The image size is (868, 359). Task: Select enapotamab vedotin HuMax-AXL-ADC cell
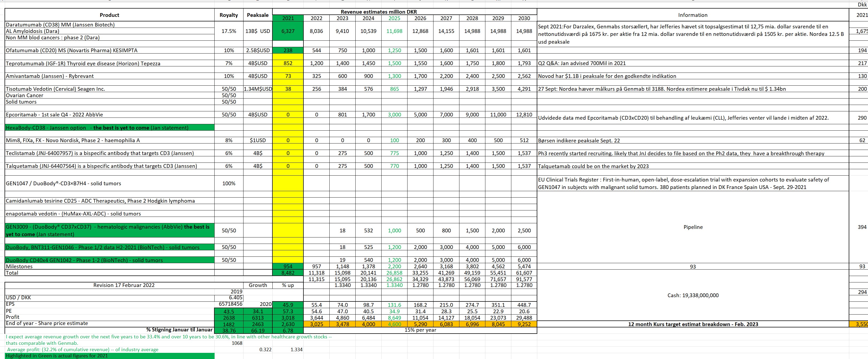(x=109, y=214)
